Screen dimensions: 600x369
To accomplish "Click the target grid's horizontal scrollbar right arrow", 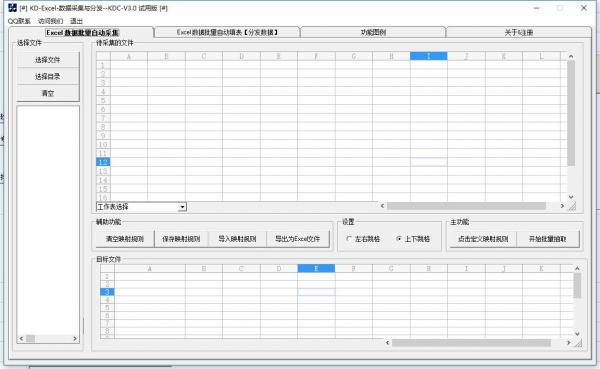I will coord(569,343).
